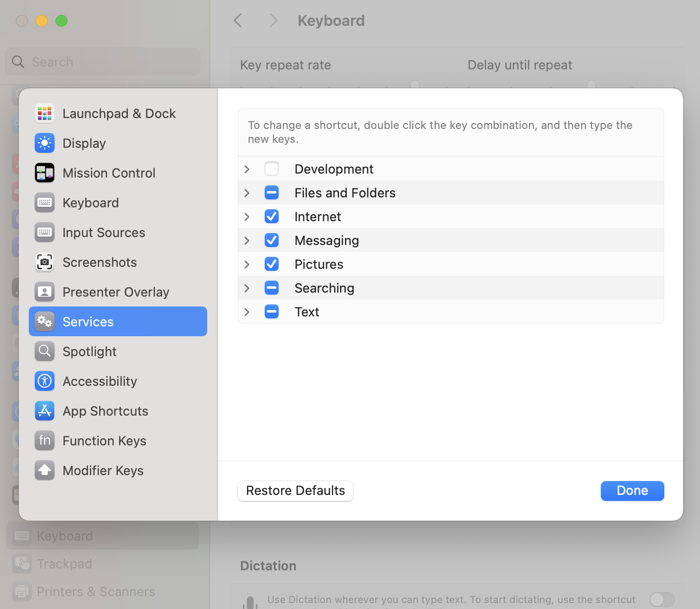The image size is (700, 609).
Task: Click the Dictation microphone icon
Action: coord(250,602)
